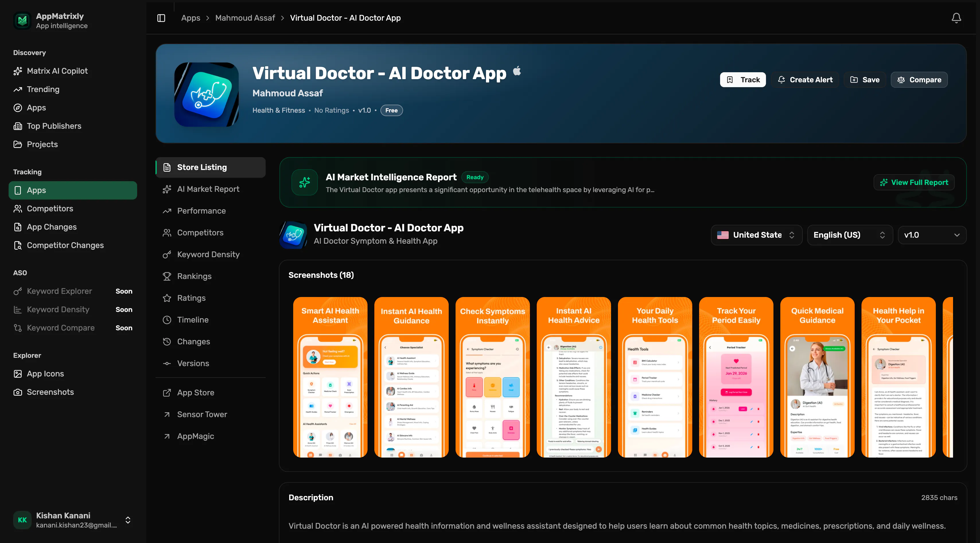Screen dimensions: 980x543
Task: Open Keyword Explorer in ASO
Action: 73,291
